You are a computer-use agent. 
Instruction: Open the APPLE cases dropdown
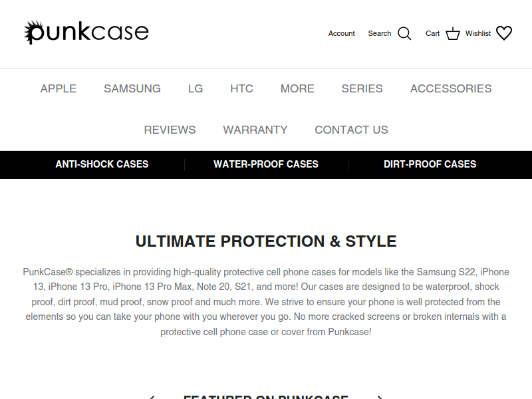[59, 88]
